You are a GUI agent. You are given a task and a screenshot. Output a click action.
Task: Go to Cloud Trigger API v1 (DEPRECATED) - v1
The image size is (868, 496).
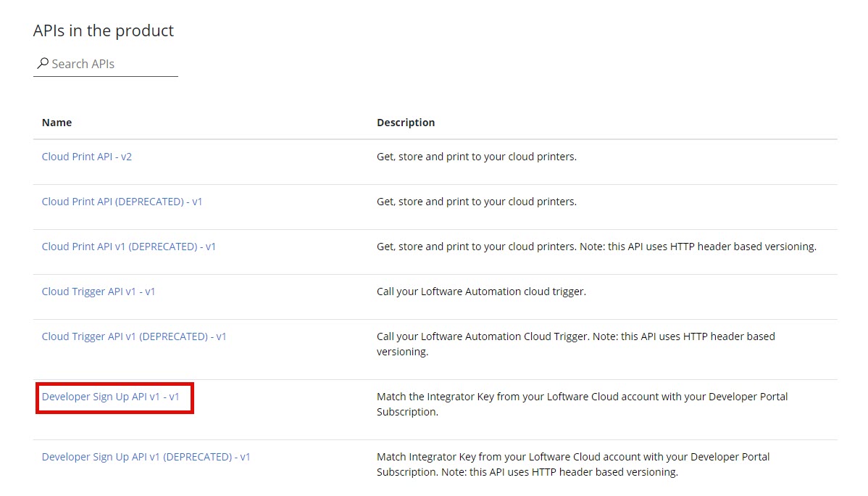(x=134, y=336)
